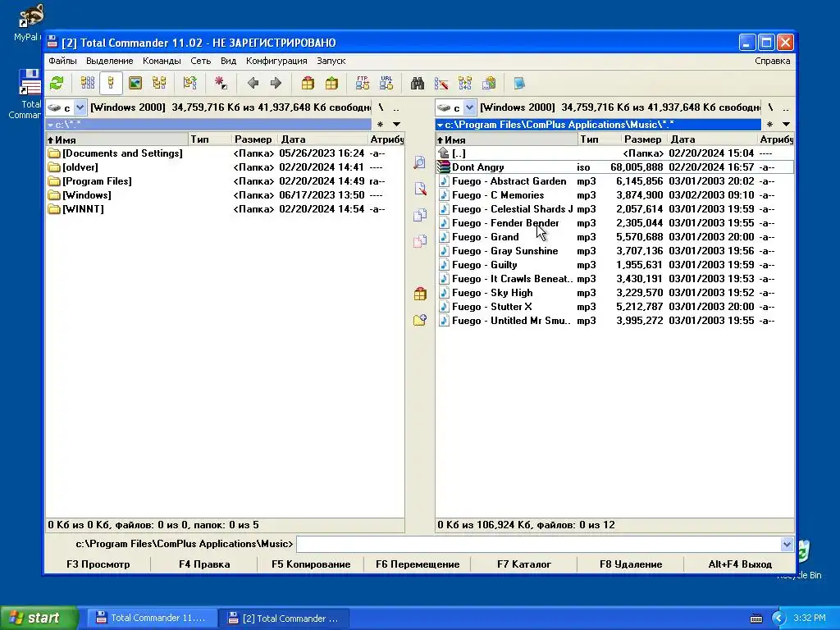Toggle the full details view toolbar button
The width and height of the screenshot is (840, 630).
tap(111, 83)
